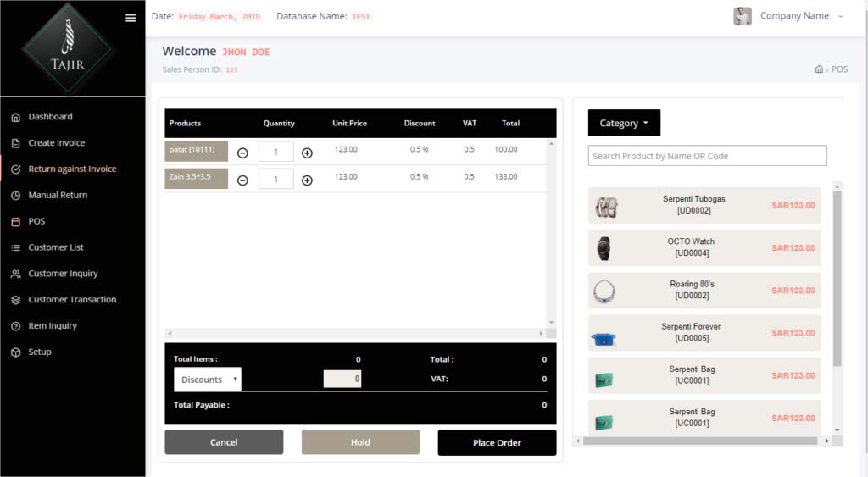Viewport: 868px width, 477px height.
Task: Toggle the hamburger sidebar menu icon
Action: [x=131, y=18]
